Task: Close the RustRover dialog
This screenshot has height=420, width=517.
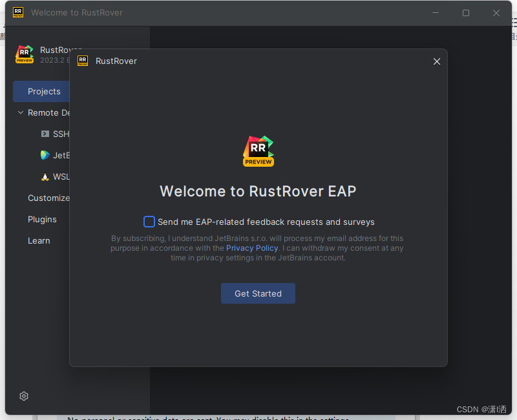Action: pos(437,61)
